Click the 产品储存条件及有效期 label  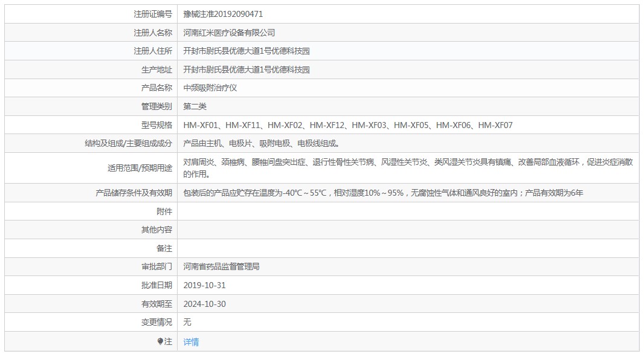tap(134, 193)
